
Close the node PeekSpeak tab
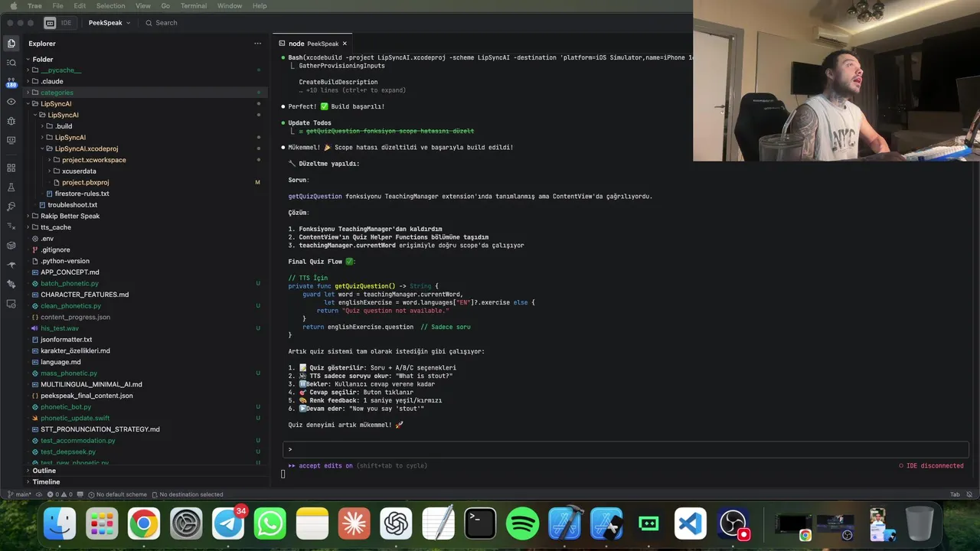[x=345, y=44]
